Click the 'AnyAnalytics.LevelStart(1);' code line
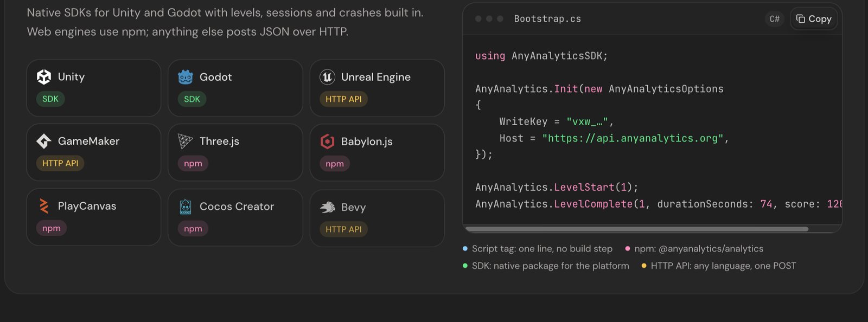 pos(557,188)
